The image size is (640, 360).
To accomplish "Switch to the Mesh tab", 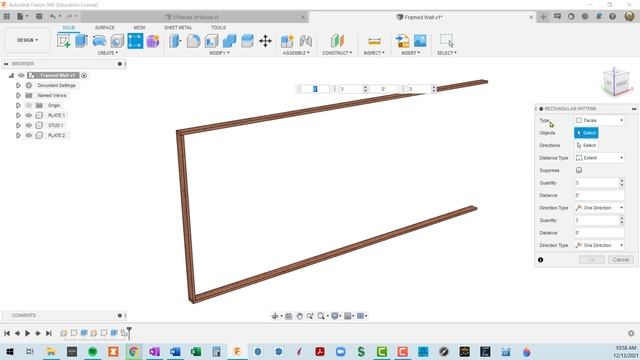I will coord(139,27).
